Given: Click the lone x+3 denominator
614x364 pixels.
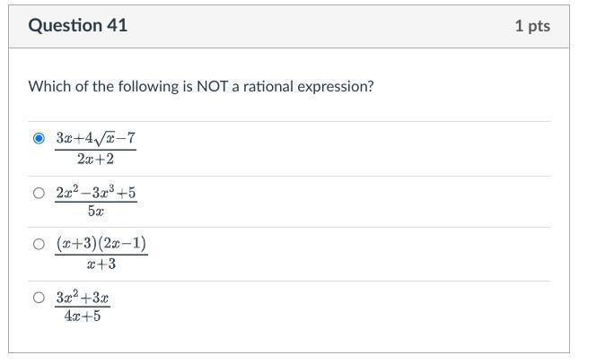Looking at the screenshot, I should pos(101,264).
